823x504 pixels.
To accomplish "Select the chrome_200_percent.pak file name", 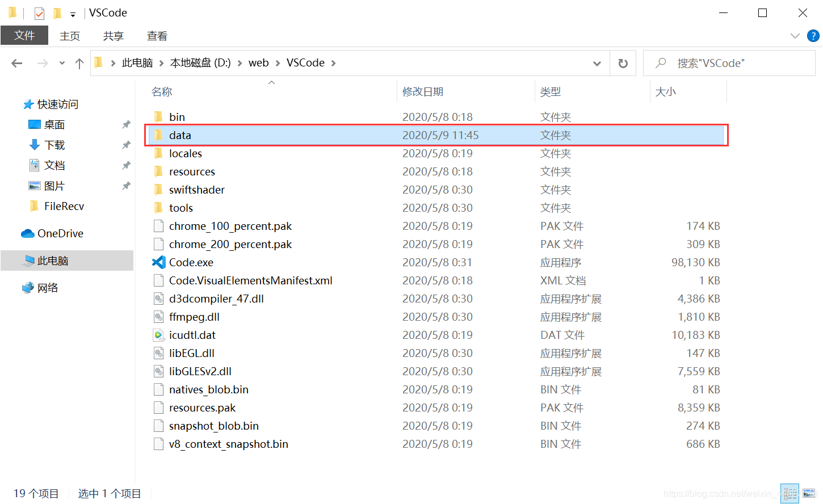I will click(230, 244).
